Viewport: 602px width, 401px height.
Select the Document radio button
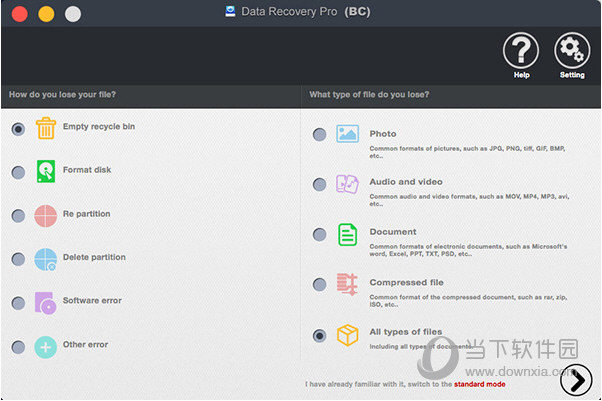319,234
